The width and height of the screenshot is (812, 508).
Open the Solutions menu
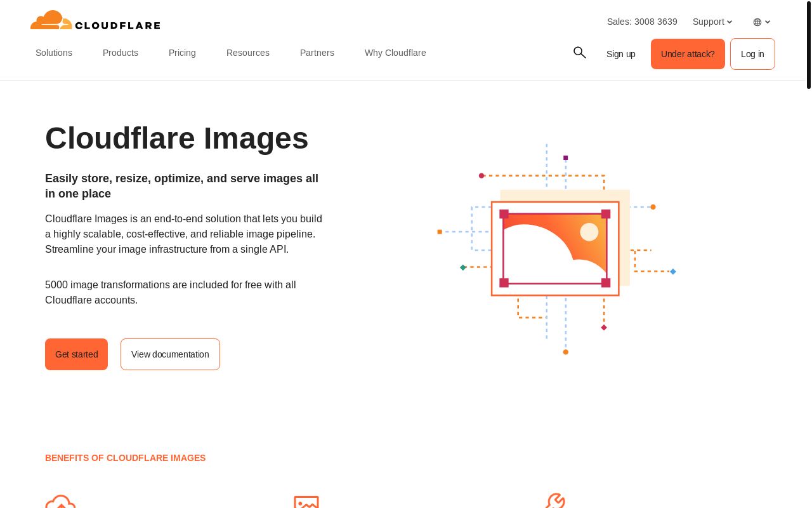pos(54,53)
